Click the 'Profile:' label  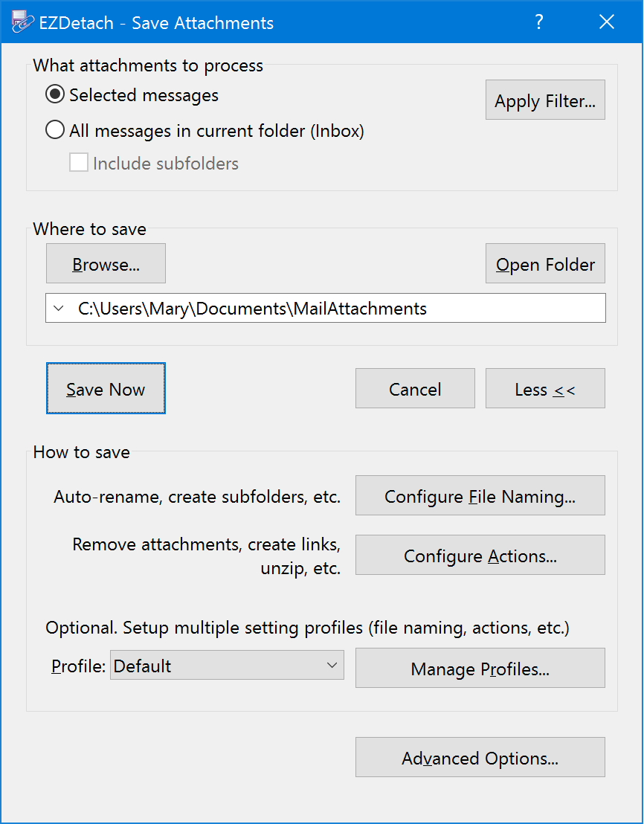coord(79,666)
